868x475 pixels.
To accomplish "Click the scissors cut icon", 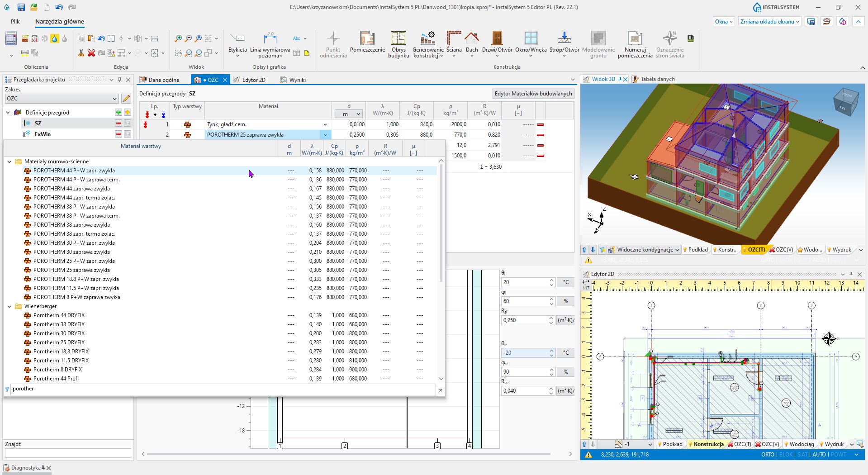I will 81,53.
